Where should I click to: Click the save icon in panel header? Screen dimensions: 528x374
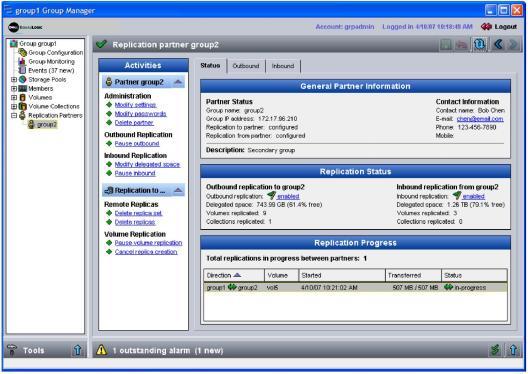click(x=446, y=44)
